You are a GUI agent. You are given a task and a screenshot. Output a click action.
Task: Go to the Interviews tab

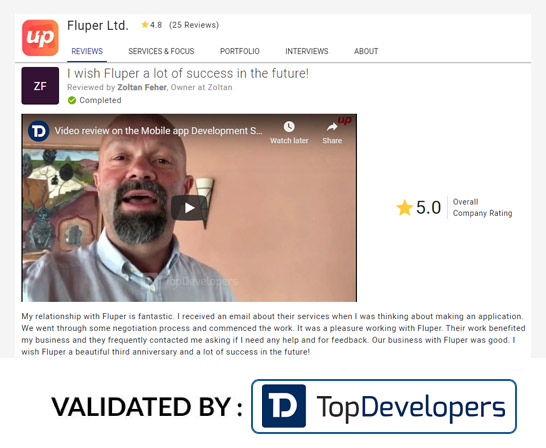307,51
